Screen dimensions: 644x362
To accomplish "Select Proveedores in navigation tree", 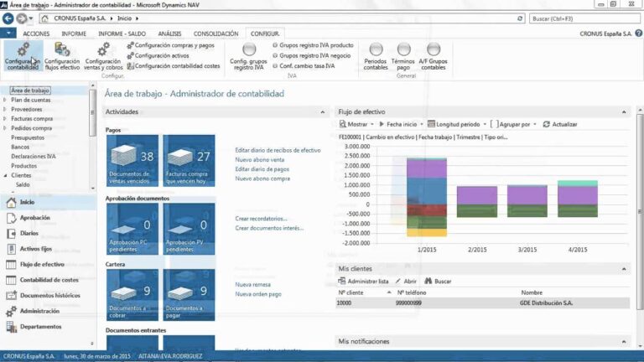I will click(x=27, y=109).
